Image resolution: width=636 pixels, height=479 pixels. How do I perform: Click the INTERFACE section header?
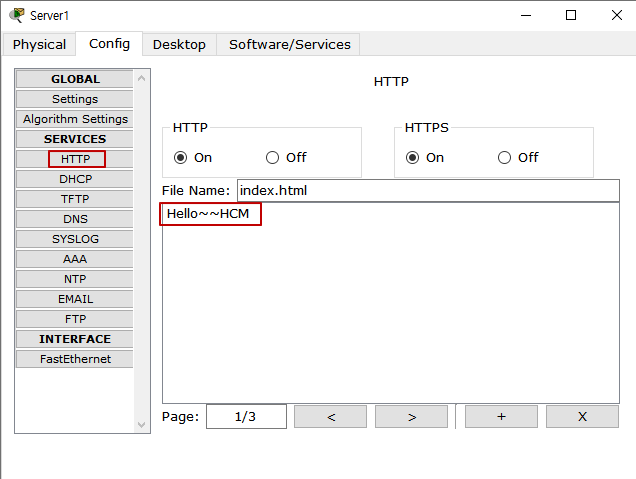click(75, 339)
